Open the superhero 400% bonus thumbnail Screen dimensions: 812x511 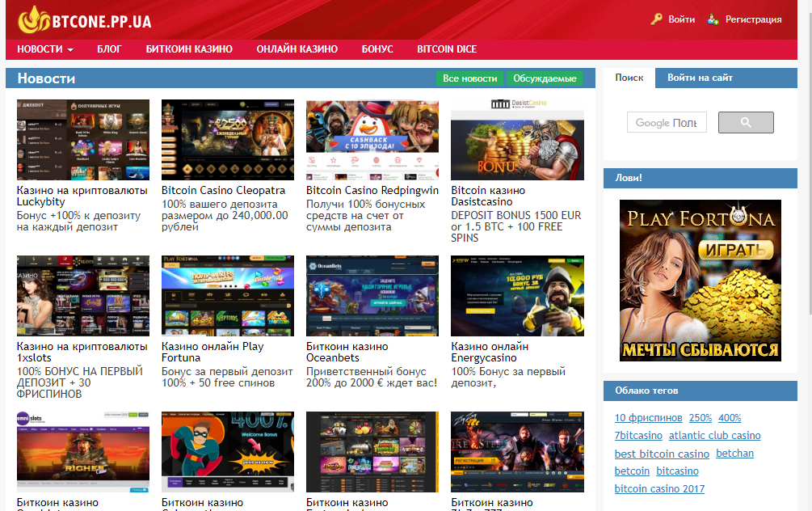click(228, 452)
